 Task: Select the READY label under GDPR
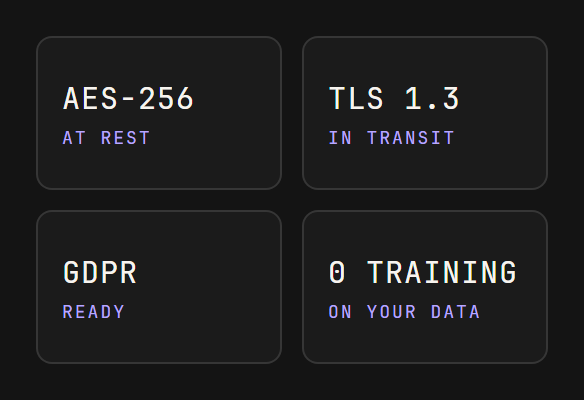[93, 312]
